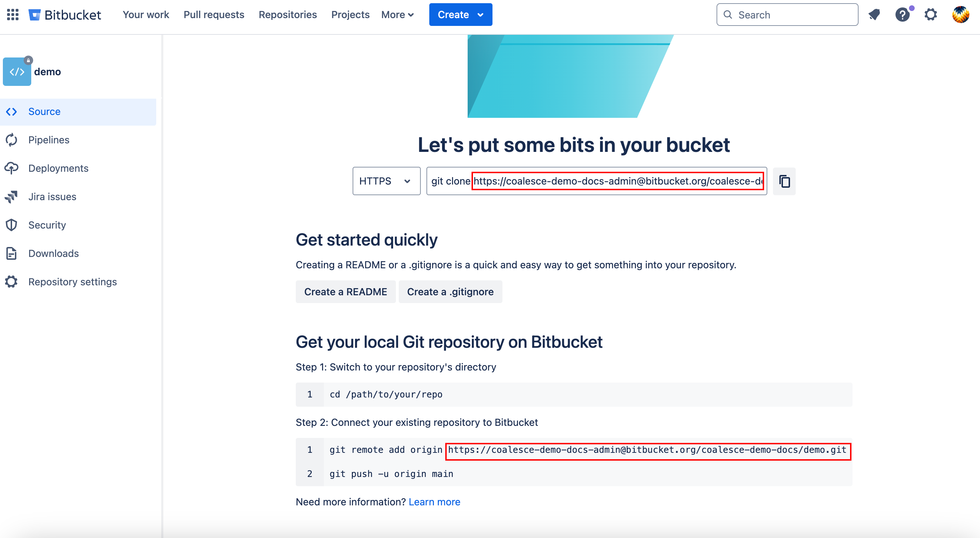This screenshot has height=538, width=980.
Task: Select Pipelines in the sidebar
Action: coord(48,139)
